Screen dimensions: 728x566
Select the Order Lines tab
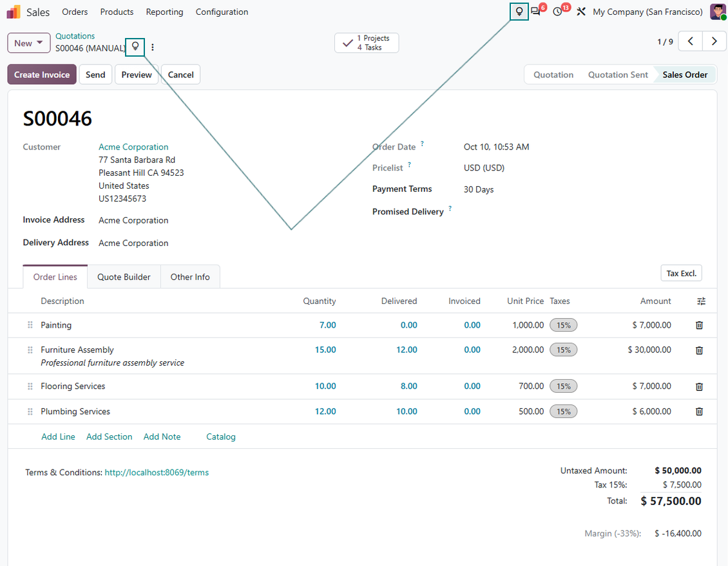(55, 277)
